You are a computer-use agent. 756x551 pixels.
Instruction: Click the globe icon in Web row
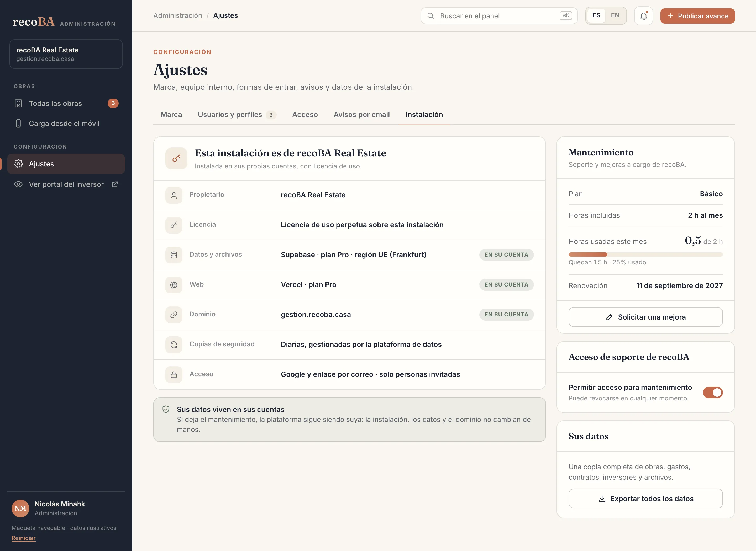(174, 285)
